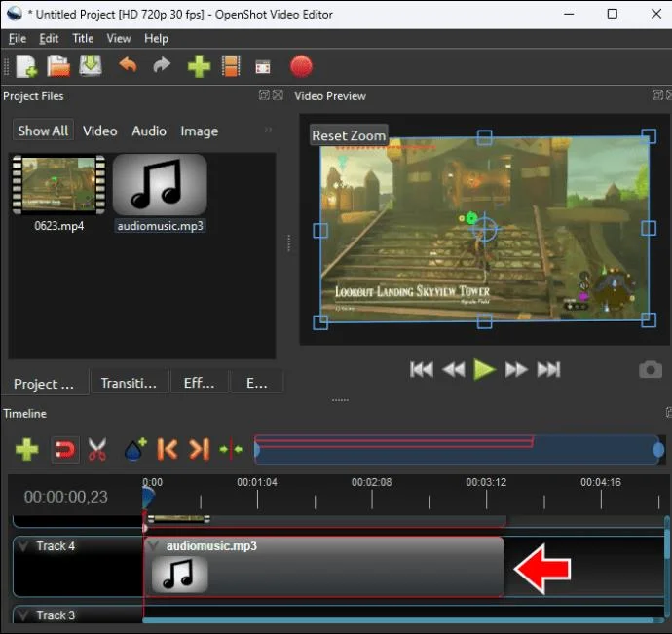Viewport: 672px width, 634px height.
Task: Close the Project Files panel
Action: click(x=278, y=94)
